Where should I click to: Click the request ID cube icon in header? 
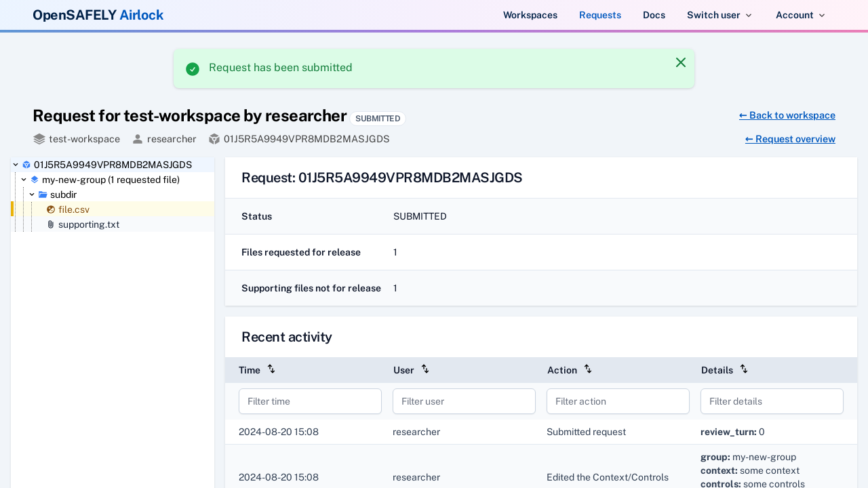(214, 139)
